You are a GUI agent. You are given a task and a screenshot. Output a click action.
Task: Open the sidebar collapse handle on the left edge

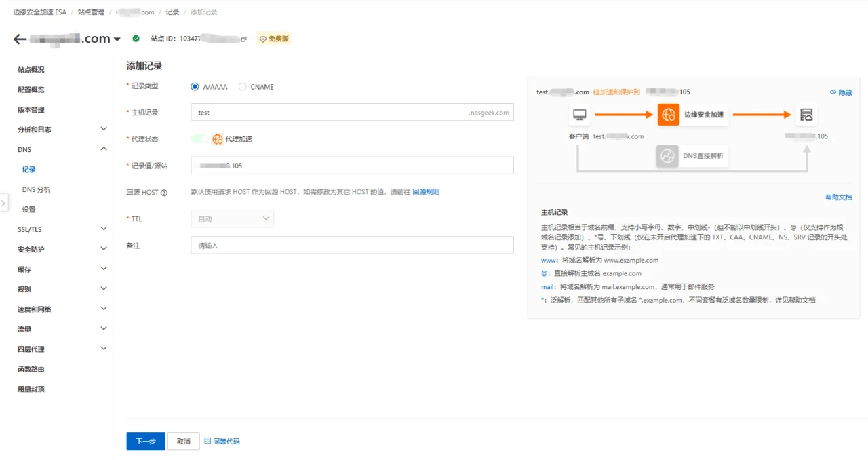[4, 202]
